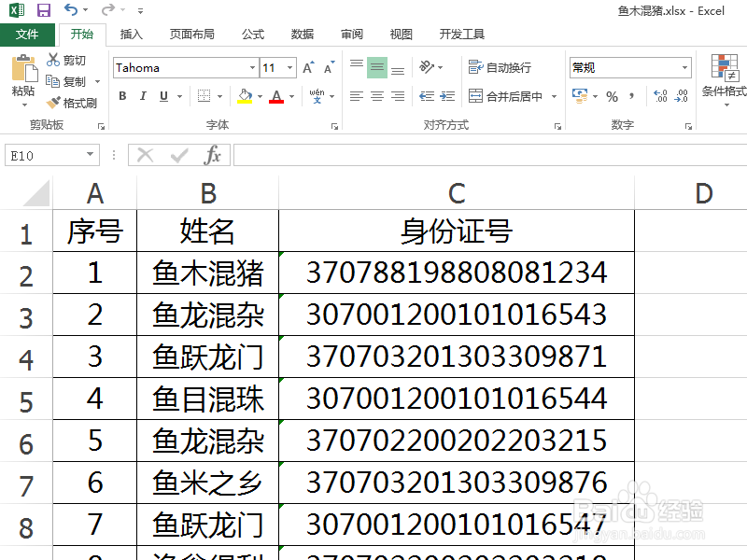The height and width of the screenshot is (560, 747).
Task: Activate the 格式刷 format painter
Action: 72,103
